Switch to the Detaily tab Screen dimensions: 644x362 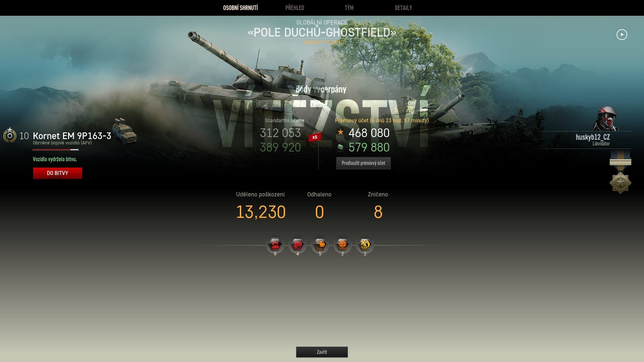pyautogui.click(x=403, y=8)
